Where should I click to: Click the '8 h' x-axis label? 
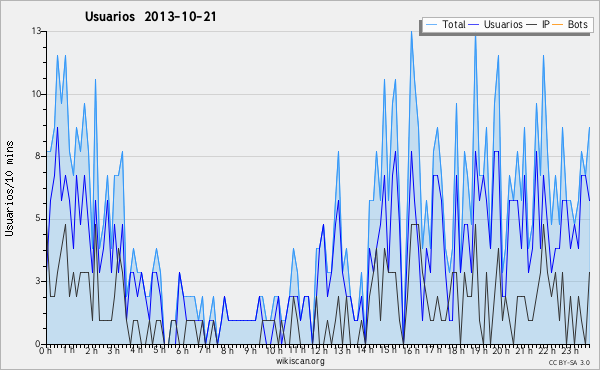(x=227, y=351)
